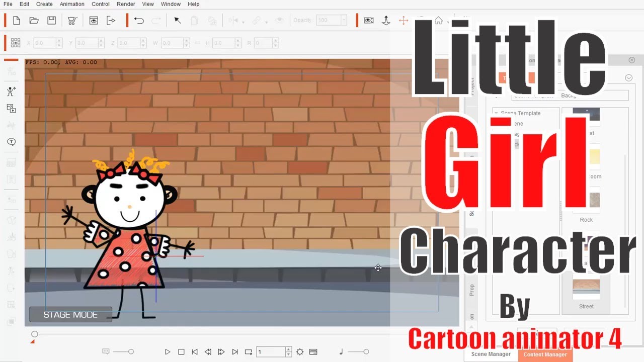Screen dimensions: 644x362
Task: Click the Content Manager round chevron button
Action: [628, 78]
